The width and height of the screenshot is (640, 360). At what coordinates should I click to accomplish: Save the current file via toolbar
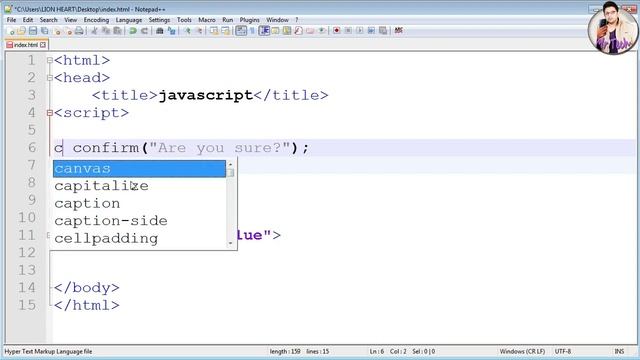[33, 31]
